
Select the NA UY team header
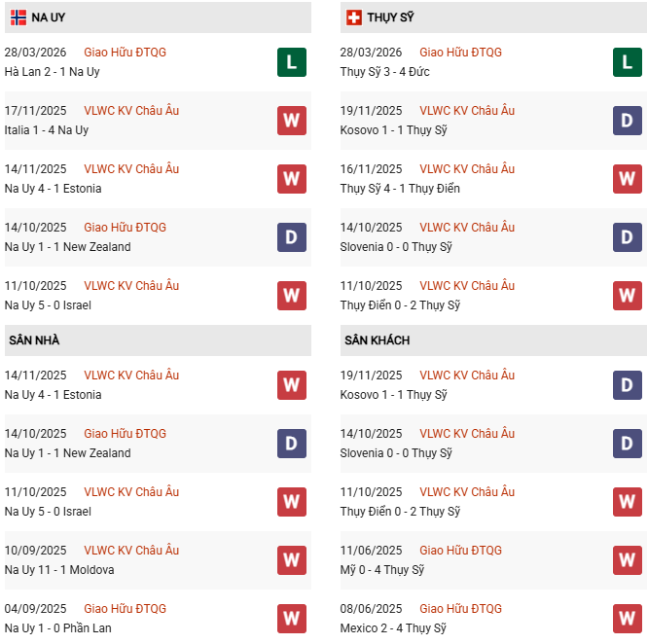coord(49,18)
